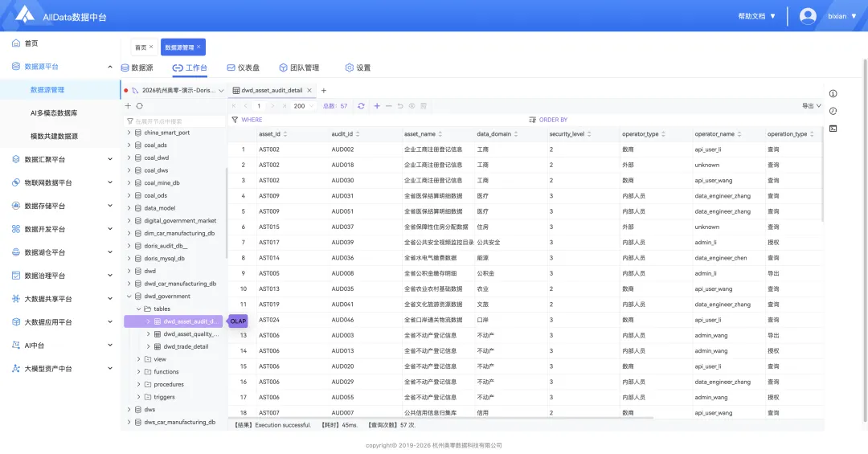
Task: Open AI多模态数据库 sidebar item
Action: [x=54, y=113]
